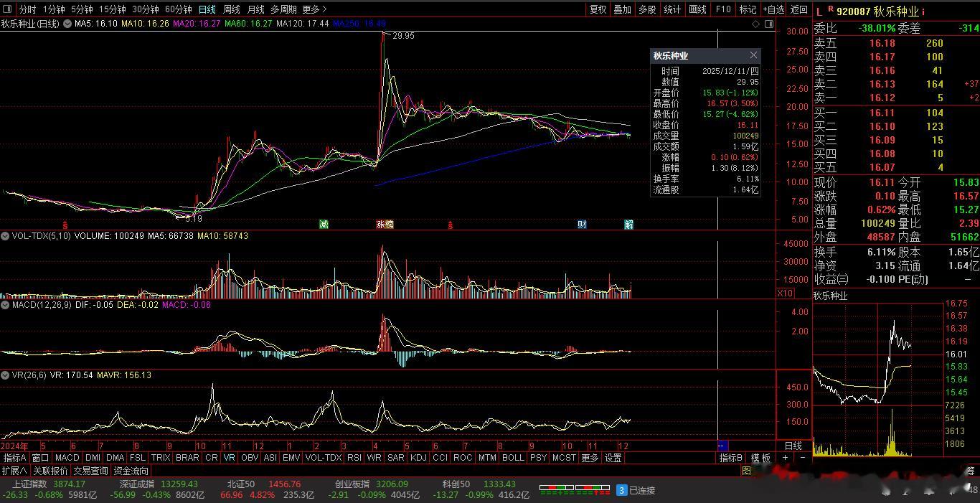Open VOL-TDX indicator dropdown arrow
Image resolution: width=980 pixels, height=503 pixels.
pyautogui.click(x=6, y=235)
